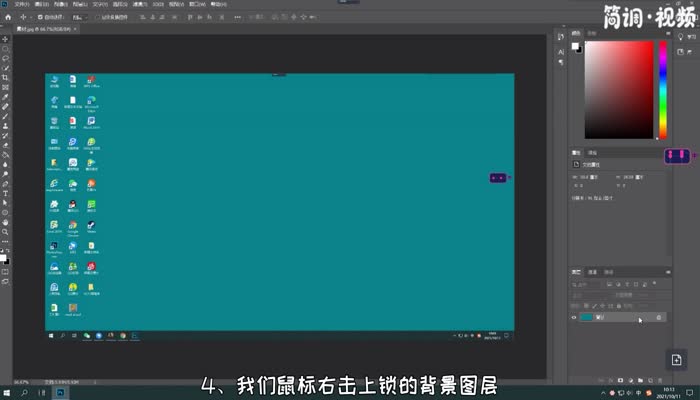The height and width of the screenshot is (400, 700).
Task: Select the Ellipse shape tool
Action: [x=5, y=212]
